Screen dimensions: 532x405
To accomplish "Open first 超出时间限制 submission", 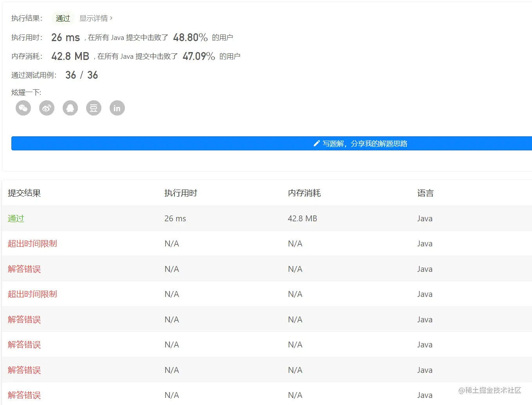I will [x=32, y=244].
